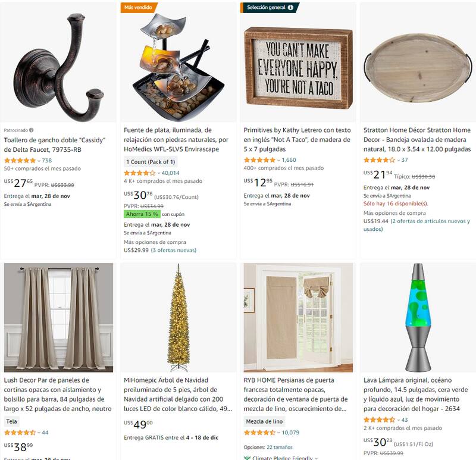
Task: Click the info icon on Selección general badge
Action: (x=290, y=7)
